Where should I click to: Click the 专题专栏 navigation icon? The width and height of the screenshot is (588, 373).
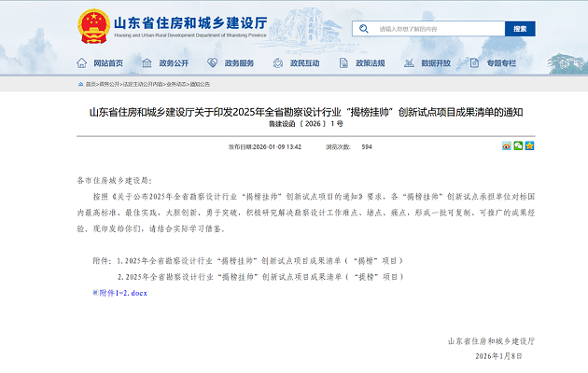473,63
